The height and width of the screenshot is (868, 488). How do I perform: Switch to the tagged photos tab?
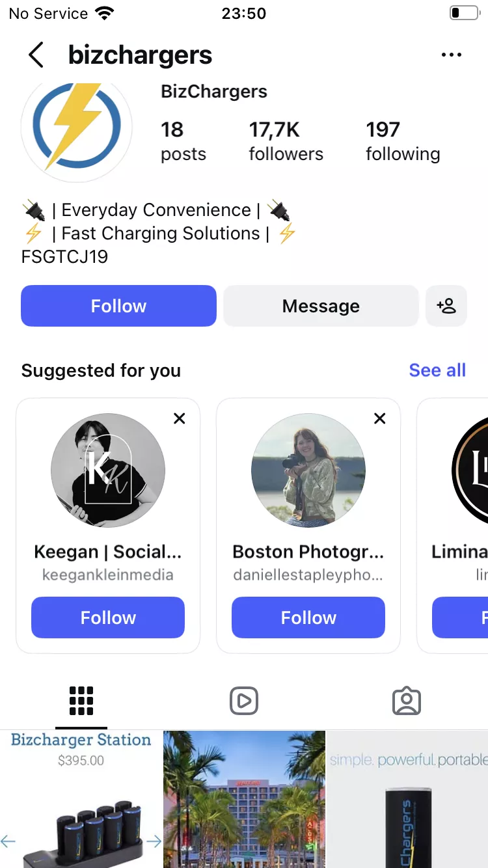(407, 701)
